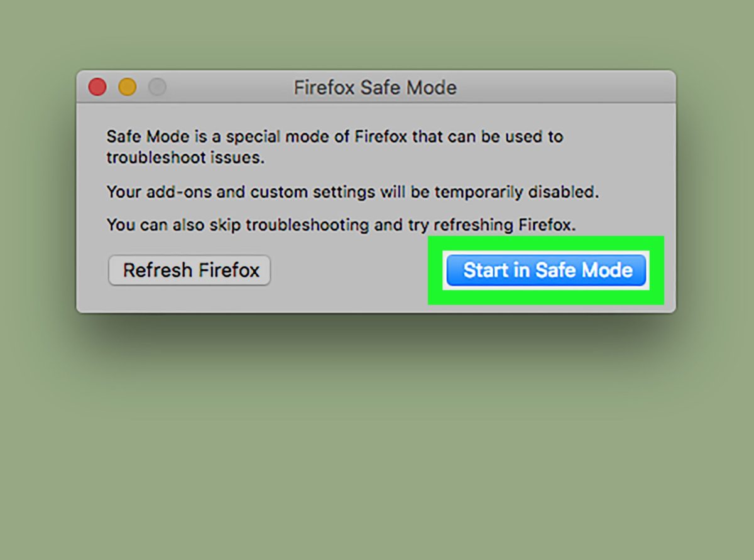Click the middle traffic light control
The width and height of the screenshot is (754, 560).
tap(127, 87)
